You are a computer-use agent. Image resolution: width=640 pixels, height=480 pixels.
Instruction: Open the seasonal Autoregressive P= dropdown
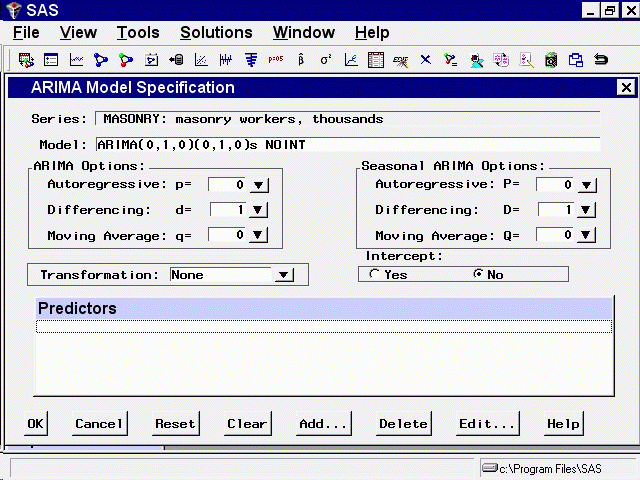587,185
